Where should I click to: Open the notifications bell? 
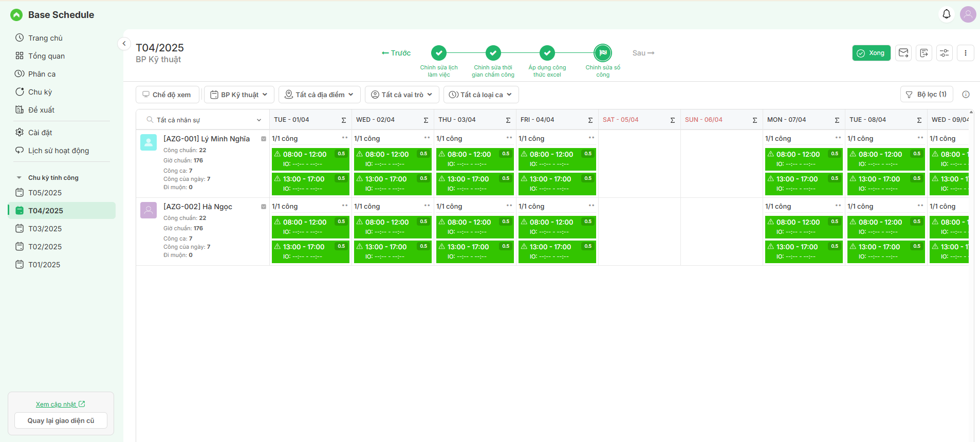pos(947,14)
